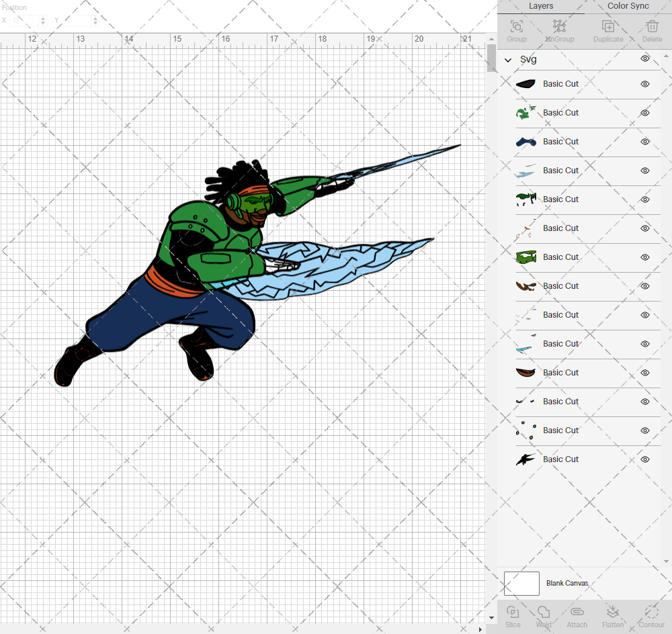672x634 pixels.
Task: Click Layers panel scrollbar down arrow
Action: pyautogui.click(x=665, y=561)
